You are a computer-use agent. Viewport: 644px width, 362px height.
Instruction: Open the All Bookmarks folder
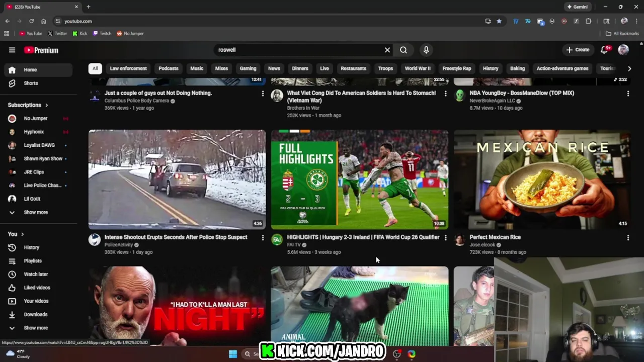[622, 34]
